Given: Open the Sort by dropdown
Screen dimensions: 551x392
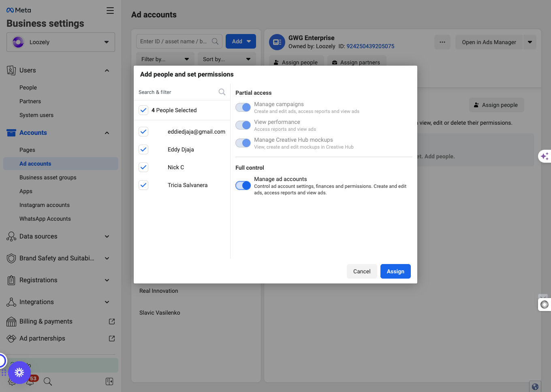Looking at the screenshot, I should [x=227, y=59].
